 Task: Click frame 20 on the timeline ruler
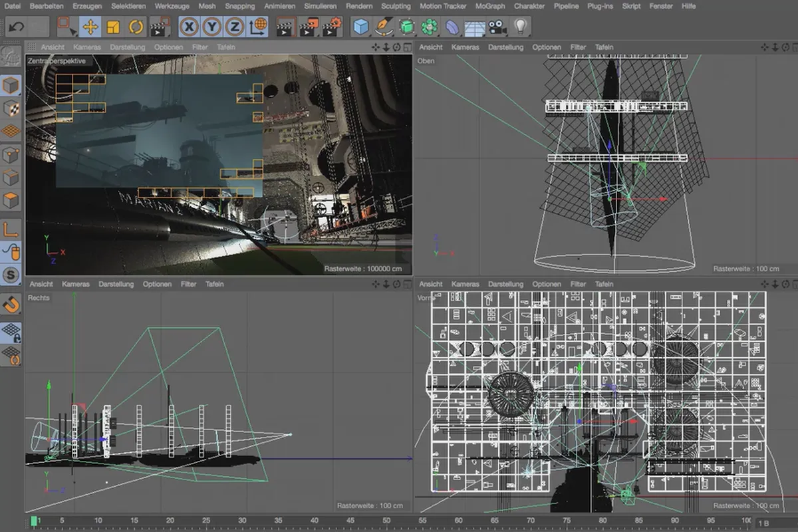point(170,520)
